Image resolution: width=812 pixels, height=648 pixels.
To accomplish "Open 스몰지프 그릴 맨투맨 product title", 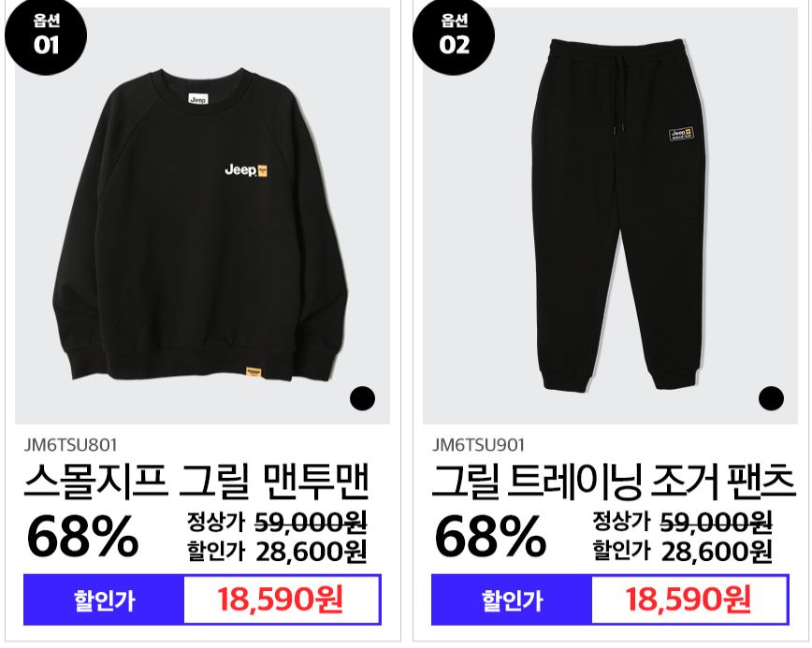I will pos(196,482).
